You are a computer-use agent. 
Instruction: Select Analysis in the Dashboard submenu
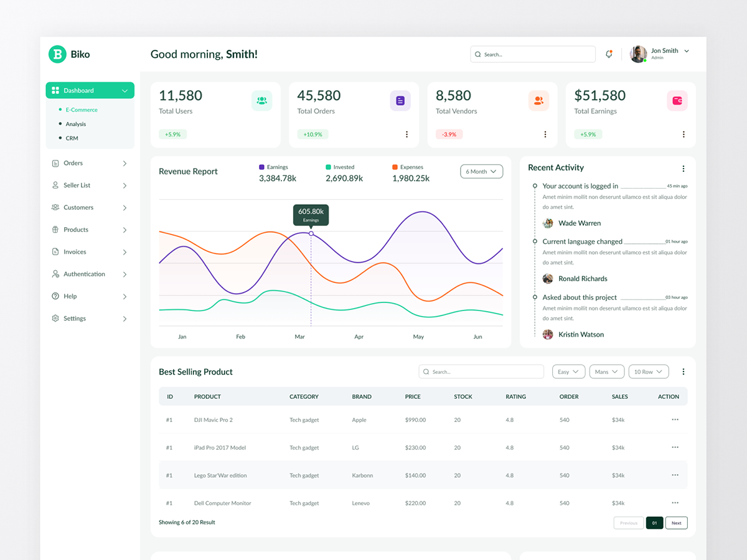tap(76, 124)
